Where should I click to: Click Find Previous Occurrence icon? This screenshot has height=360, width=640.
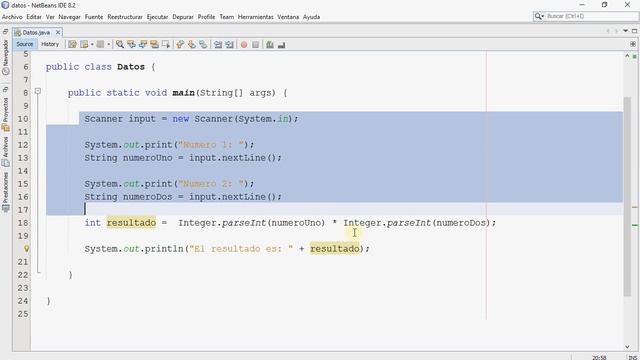click(131, 44)
